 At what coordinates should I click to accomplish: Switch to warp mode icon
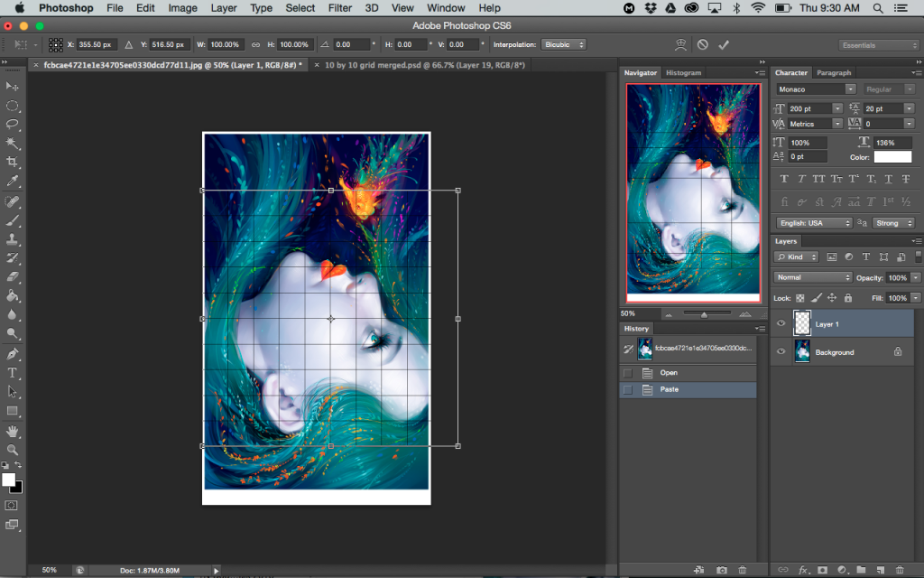coord(680,45)
